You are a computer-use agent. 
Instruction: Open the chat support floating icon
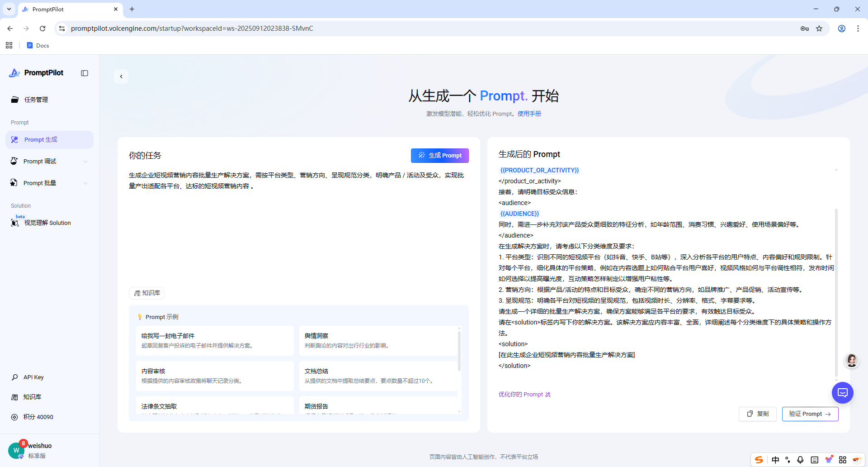pos(842,393)
